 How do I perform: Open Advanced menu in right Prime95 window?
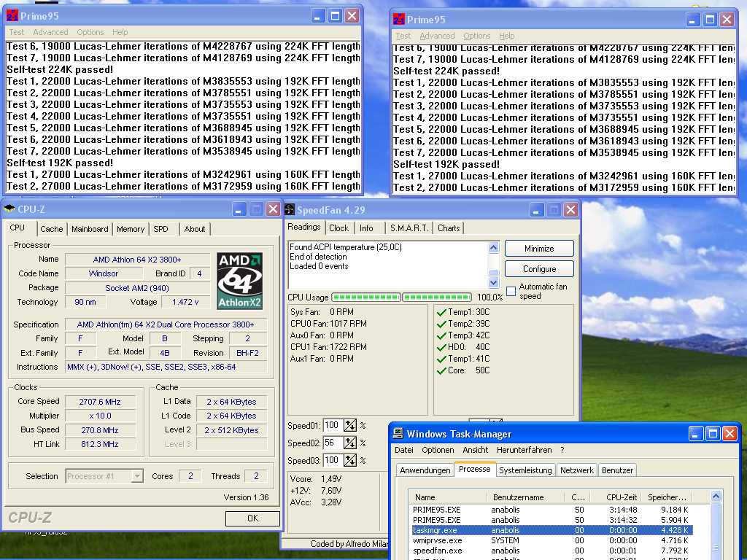tap(437, 36)
